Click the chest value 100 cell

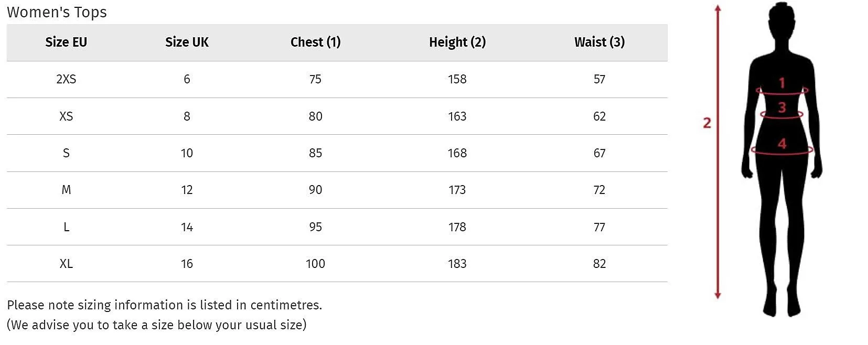315,264
